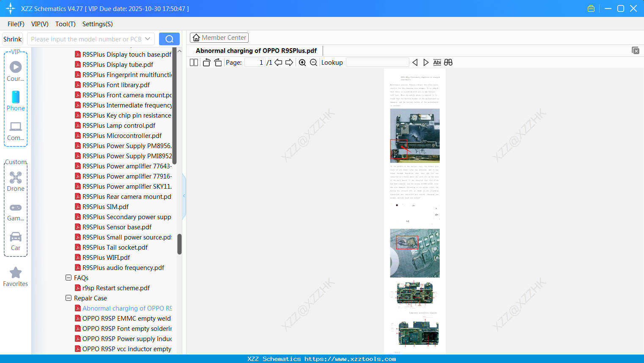Open R9SPlus Power amplifier SKY11 file
644x363 pixels.
coord(127,187)
